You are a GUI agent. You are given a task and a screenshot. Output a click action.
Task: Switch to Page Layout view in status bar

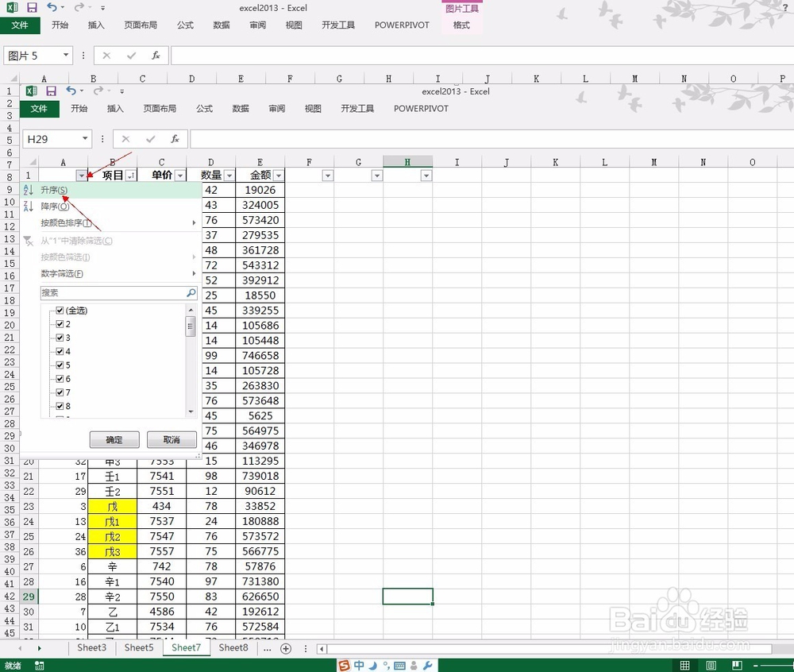click(x=712, y=665)
